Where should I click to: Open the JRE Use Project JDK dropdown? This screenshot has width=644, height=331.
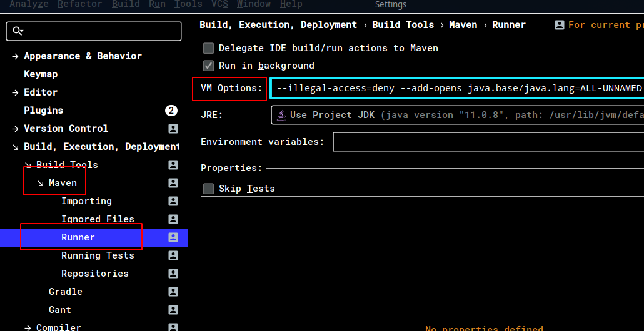pyautogui.click(x=457, y=115)
